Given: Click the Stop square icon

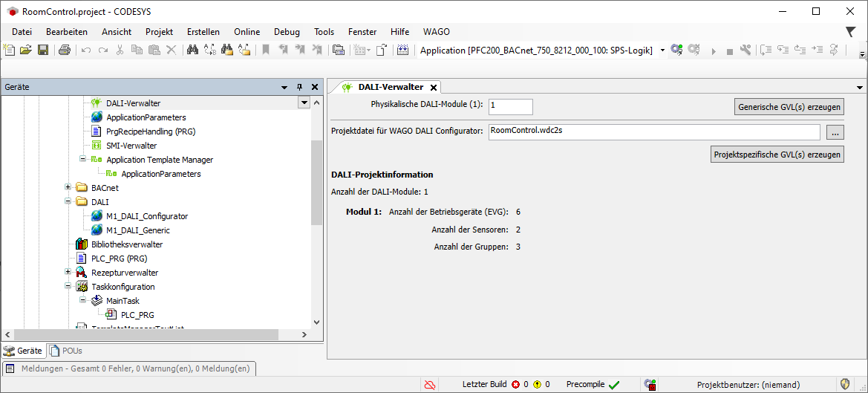Looking at the screenshot, I should tap(730, 51).
